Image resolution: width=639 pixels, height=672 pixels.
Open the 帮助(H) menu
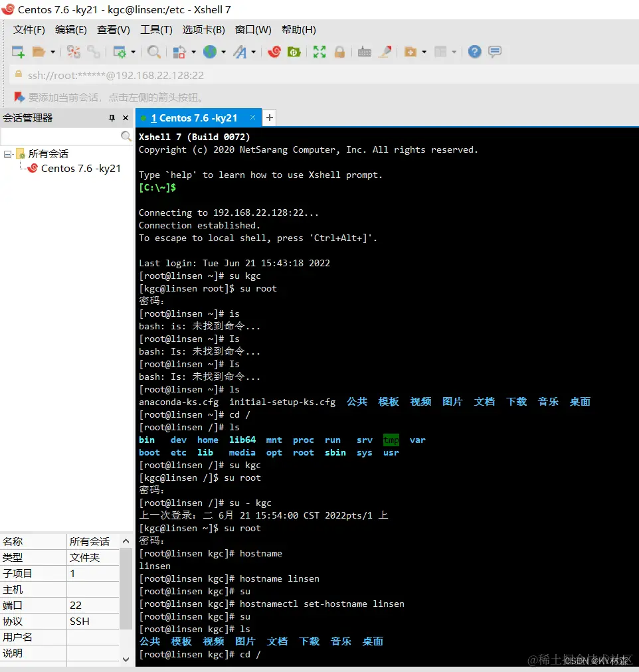pyautogui.click(x=299, y=30)
